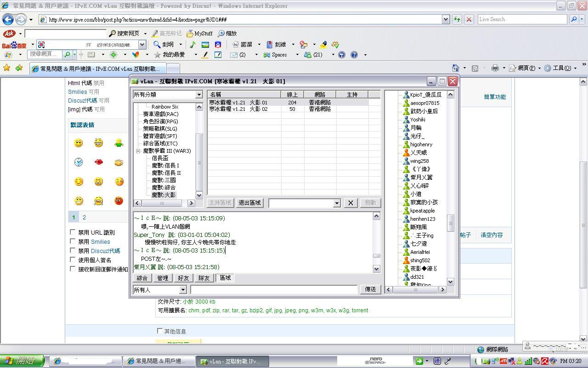The image size is (588, 368).
Task: Select the red lips smiley
Action: tap(98, 162)
